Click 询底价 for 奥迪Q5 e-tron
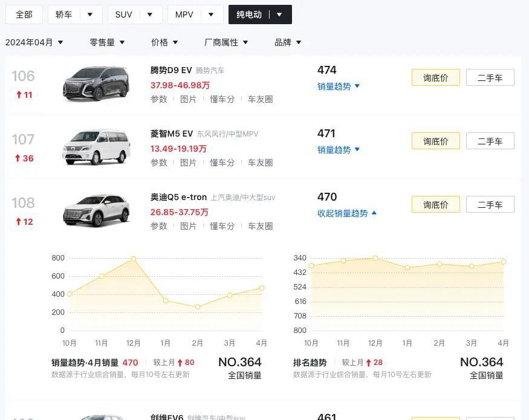Viewport: 529px width, 420px height. (435, 204)
